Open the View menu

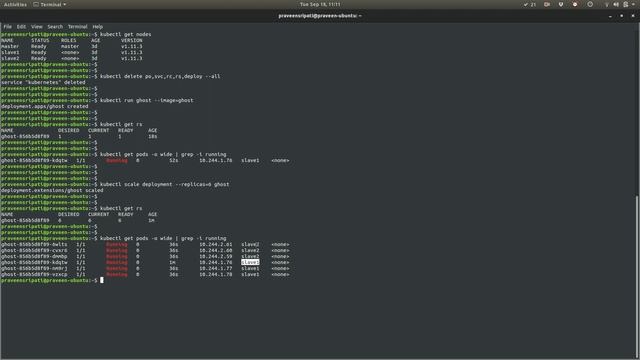click(37, 27)
